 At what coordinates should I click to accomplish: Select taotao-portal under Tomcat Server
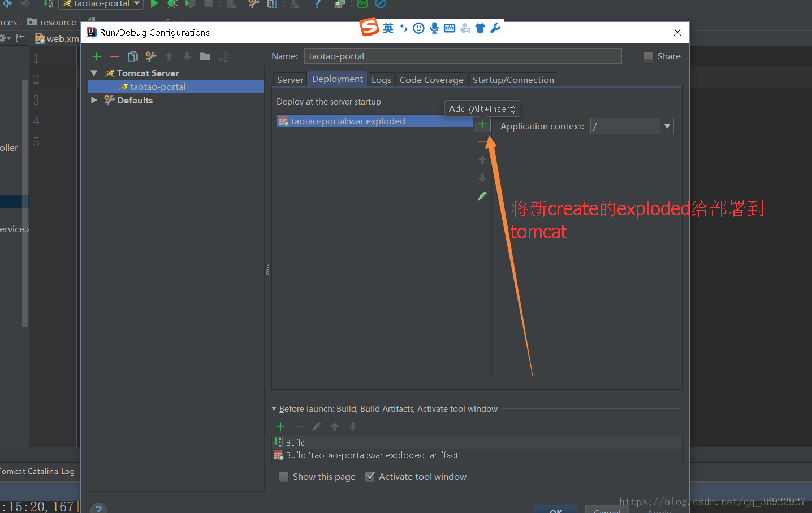point(176,86)
